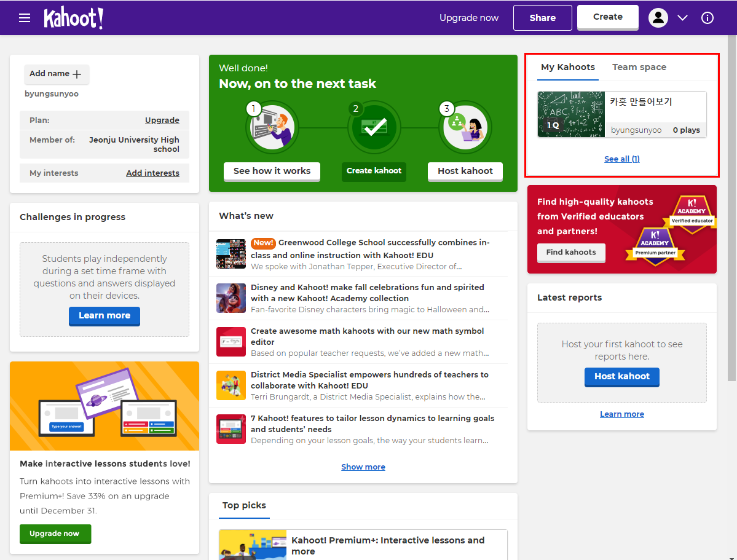The width and height of the screenshot is (737, 560).
Task: Click the interactive lessons banner image
Action: (104, 406)
